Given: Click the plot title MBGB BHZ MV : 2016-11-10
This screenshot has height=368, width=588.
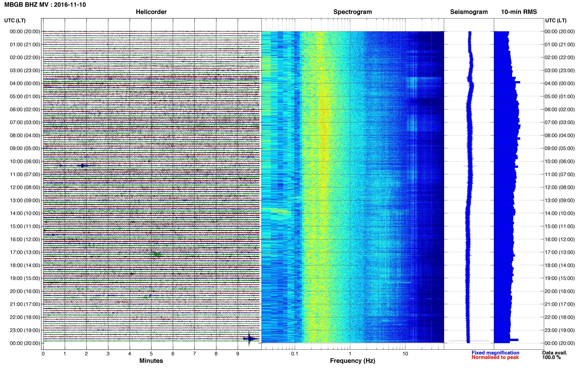Looking at the screenshot, I should 45,5.
